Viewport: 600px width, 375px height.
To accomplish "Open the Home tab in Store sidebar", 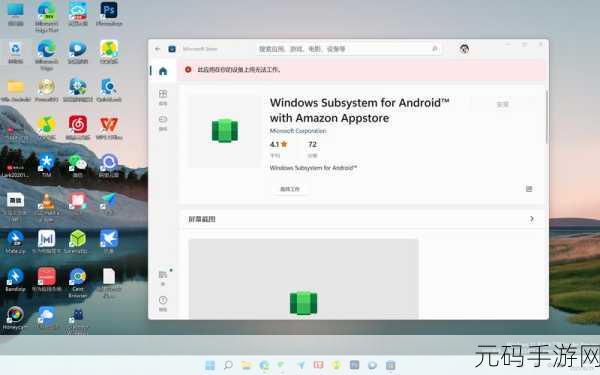I will 163,71.
